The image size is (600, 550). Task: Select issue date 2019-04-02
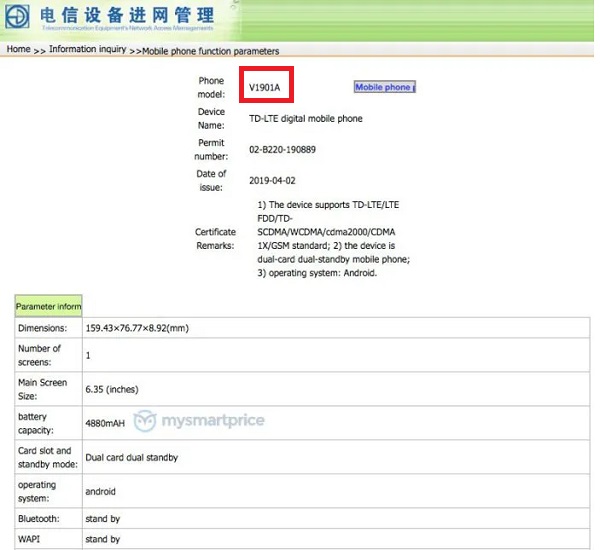click(x=272, y=180)
